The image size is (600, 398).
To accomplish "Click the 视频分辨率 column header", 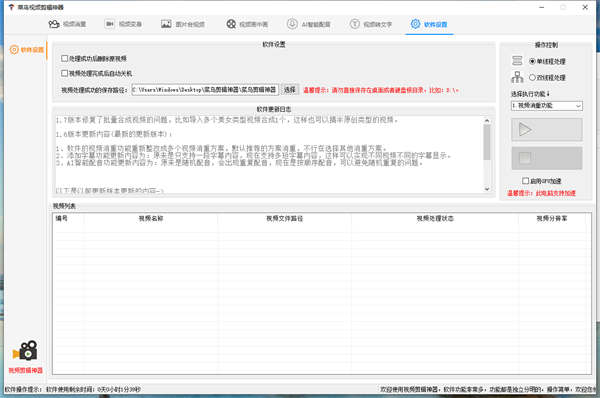I will [x=552, y=219].
